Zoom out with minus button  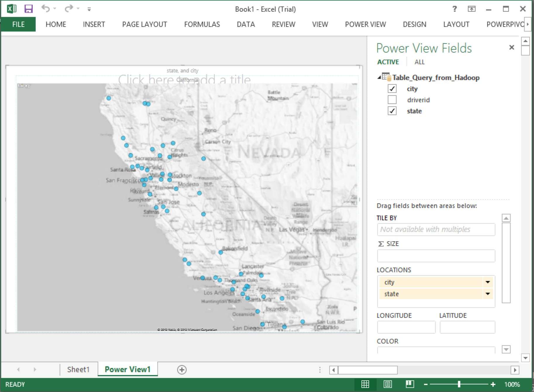pyautogui.click(x=426, y=384)
